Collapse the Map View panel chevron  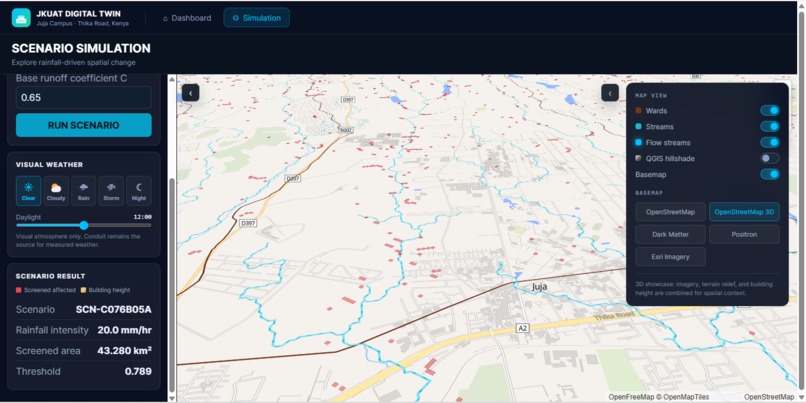610,93
